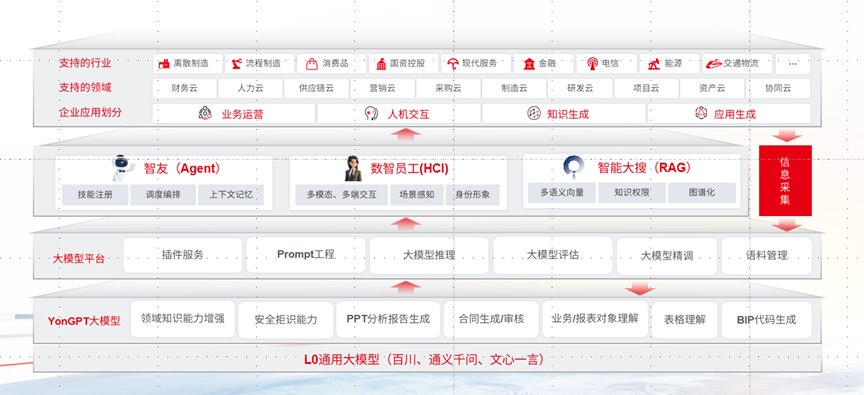Screen dimensions: 864x395
Task: Select the 插件服务 card
Action: coord(182,255)
